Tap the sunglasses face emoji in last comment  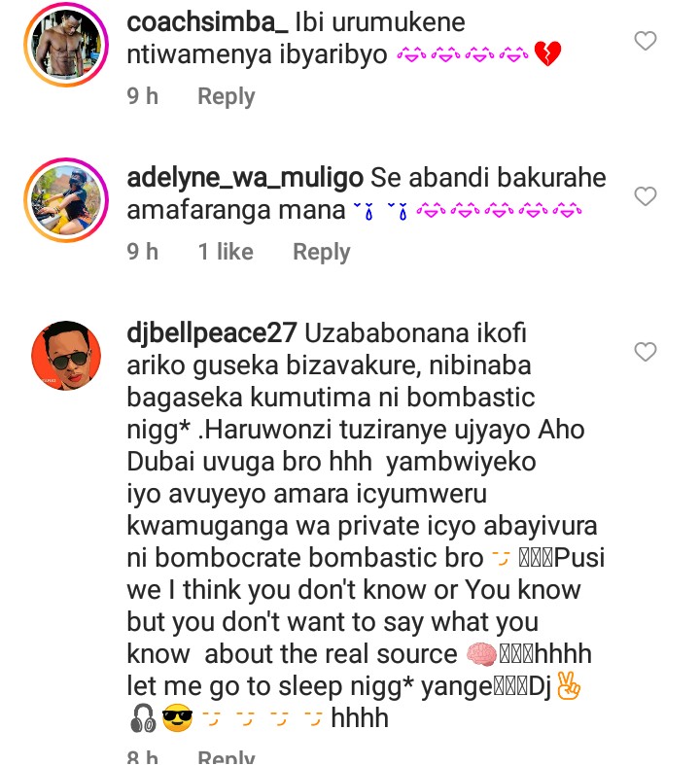pyautogui.click(x=177, y=718)
